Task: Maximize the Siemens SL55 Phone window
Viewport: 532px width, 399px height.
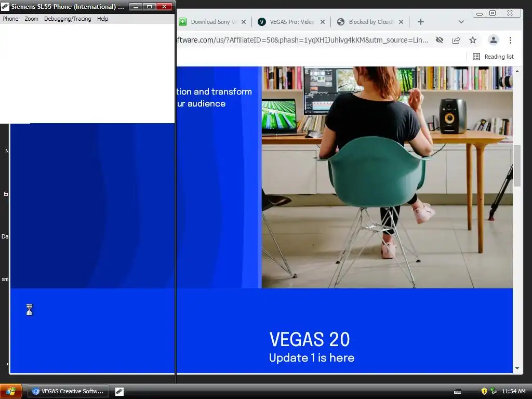Action: 149,7
